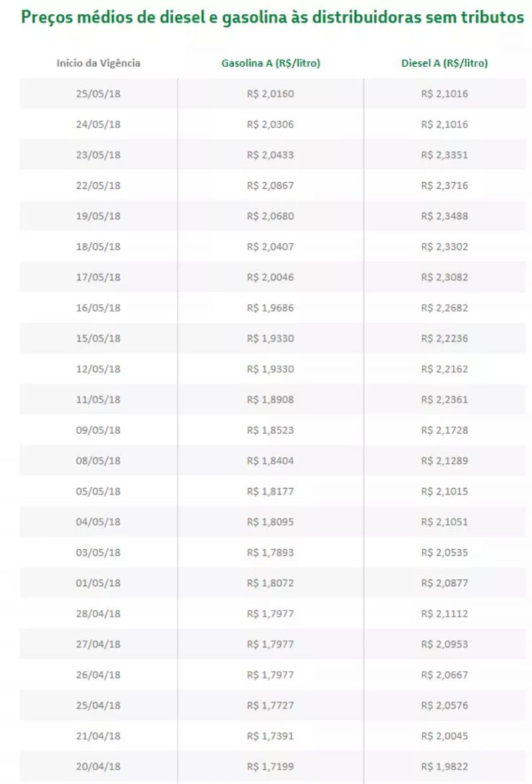Click the Gasolina A (R$/litro) header
This screenshot has height=784, width=532.
click(270, 64)
